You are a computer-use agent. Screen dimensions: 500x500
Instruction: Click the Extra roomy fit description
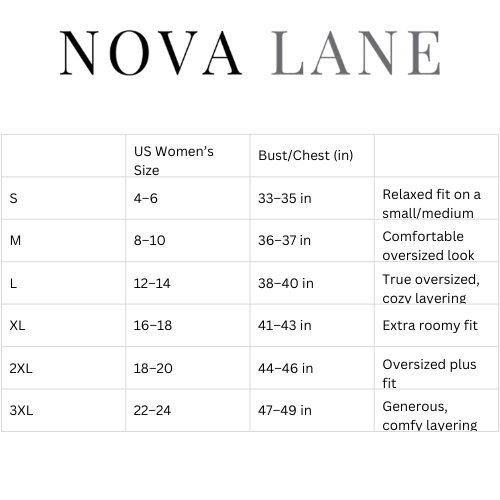[430, 325]
